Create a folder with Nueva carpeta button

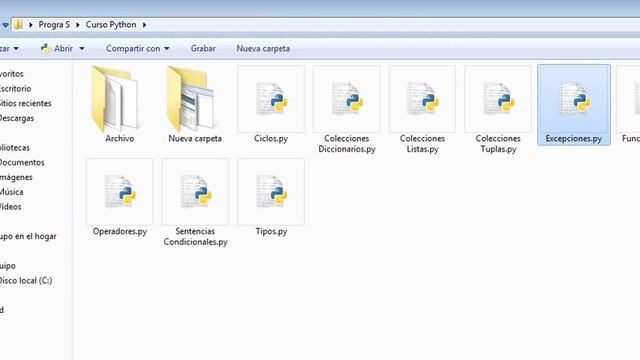tap(263, 49)
